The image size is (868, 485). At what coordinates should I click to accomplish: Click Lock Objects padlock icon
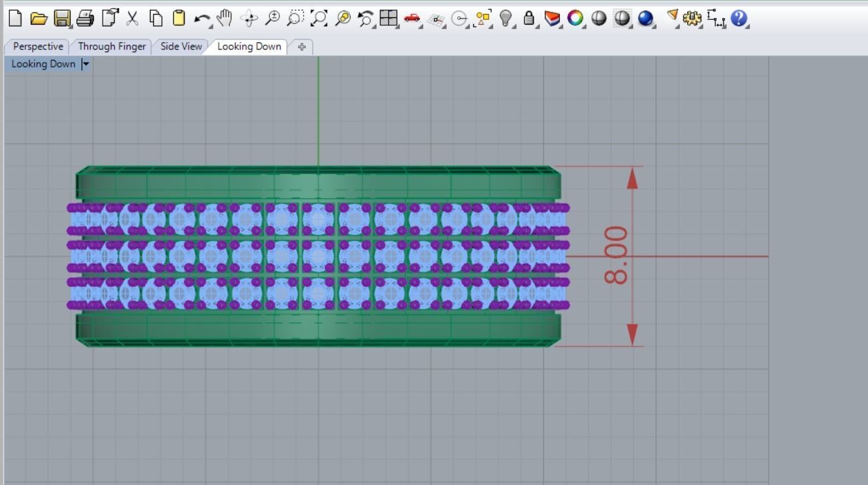(x=529, y=19)
